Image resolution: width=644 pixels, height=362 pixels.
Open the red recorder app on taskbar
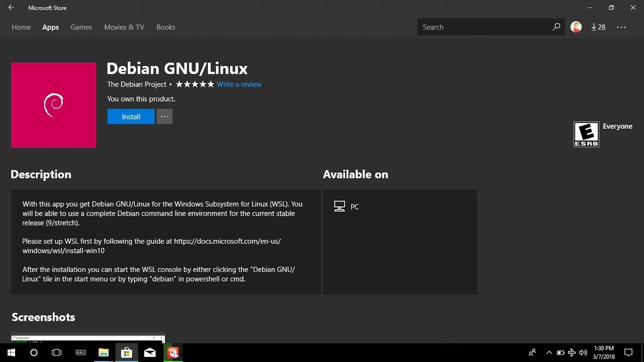(173, 352)
